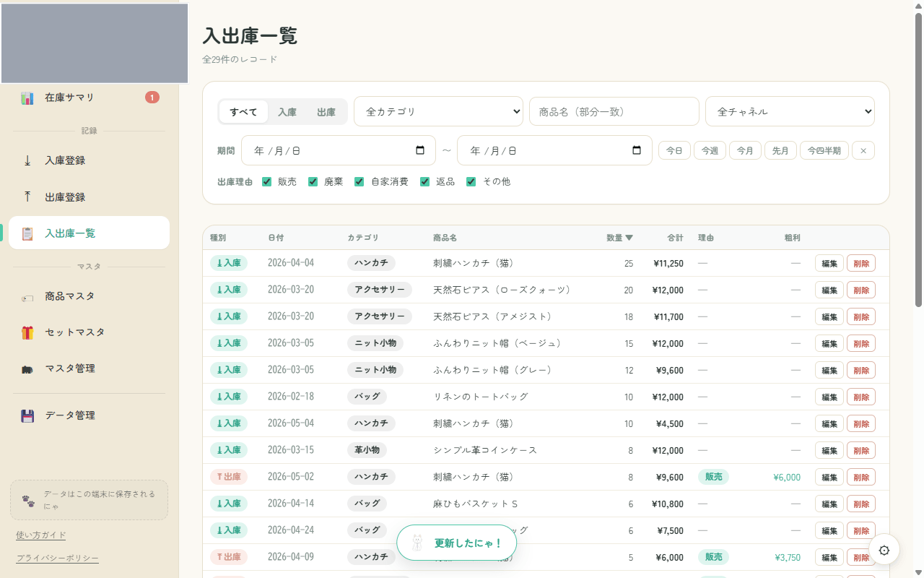Delete the シンプル革コインケース row
Image resolution: width=924 pixels, height=578 pixels.
click(861, 450)
